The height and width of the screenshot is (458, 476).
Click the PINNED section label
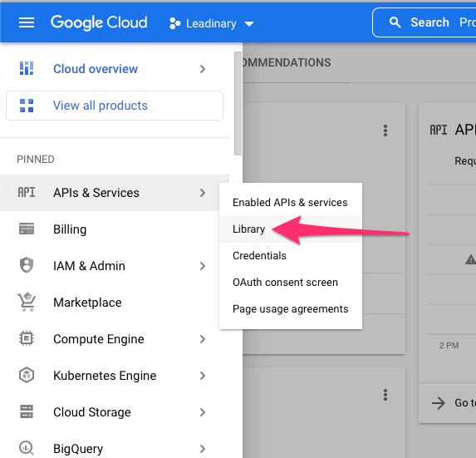[x=36, y=160]
